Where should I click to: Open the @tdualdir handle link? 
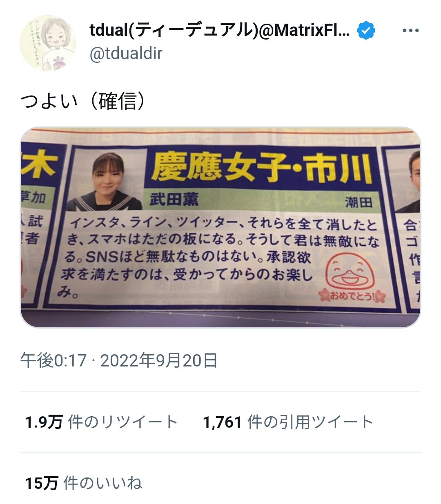[126, 53]
